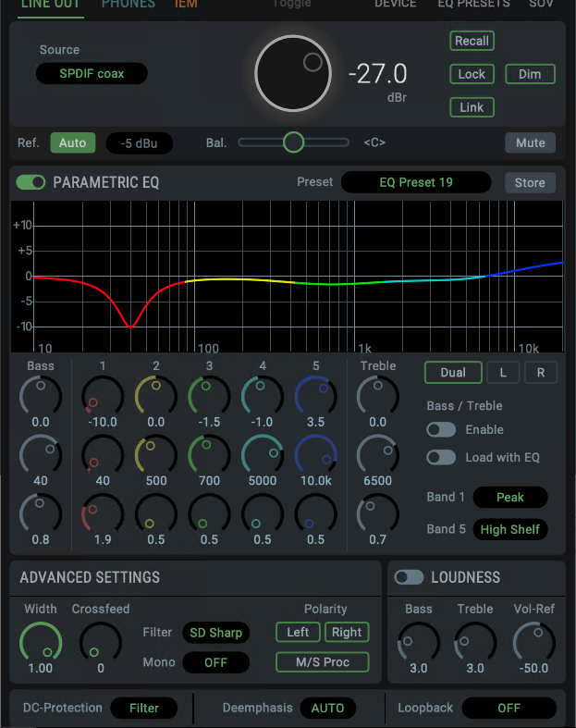Enable the Bass / Treble toggle
Image resolution: width=576 pixels, height=728 pixels.
(441, 430)
